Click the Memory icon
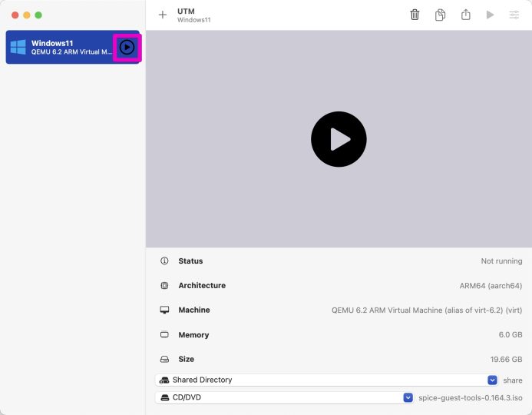This screenshot has width=532, height=415. click(x=164, y=334)
